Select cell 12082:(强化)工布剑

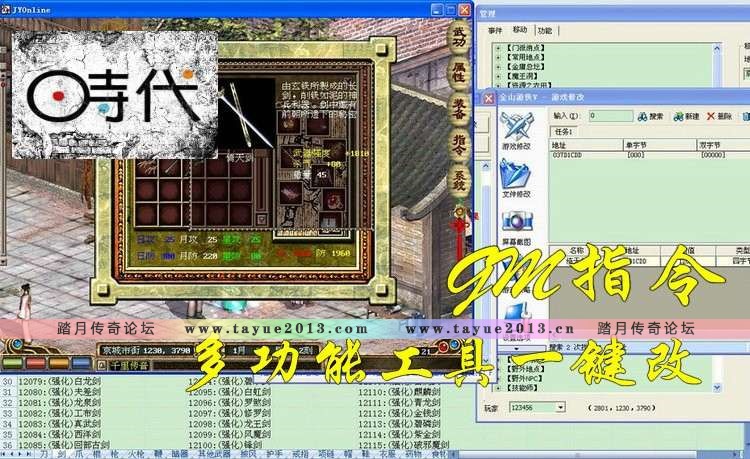coord(59,413)
